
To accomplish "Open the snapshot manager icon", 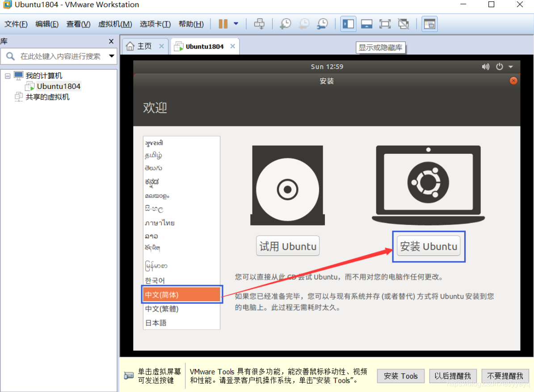I will pos(322,24).
